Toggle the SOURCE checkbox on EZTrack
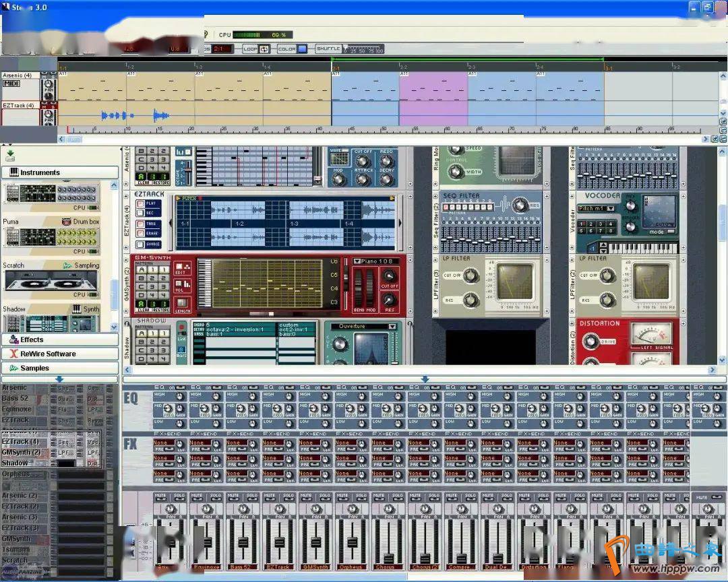 [x=140, y=245]
